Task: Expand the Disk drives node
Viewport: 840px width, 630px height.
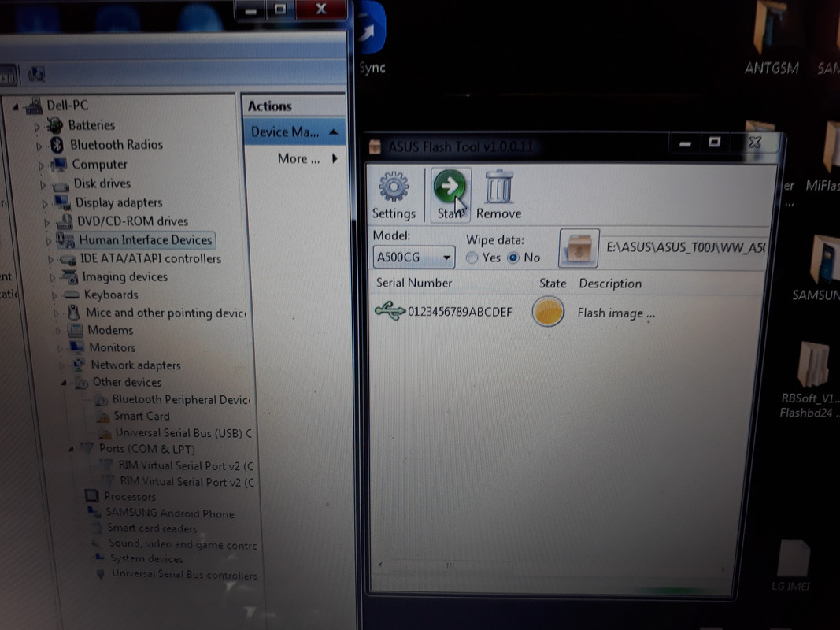Action: click(x=43, y=185)
